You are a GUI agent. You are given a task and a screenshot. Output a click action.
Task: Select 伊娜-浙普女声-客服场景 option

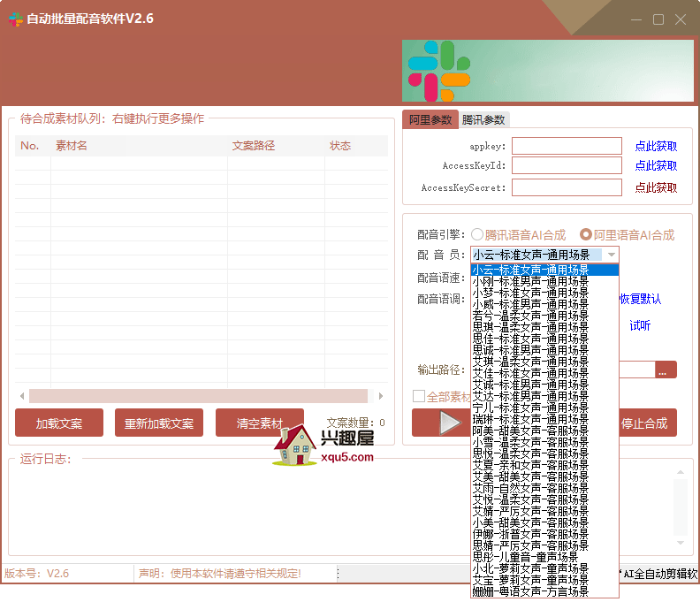(545, 534)
